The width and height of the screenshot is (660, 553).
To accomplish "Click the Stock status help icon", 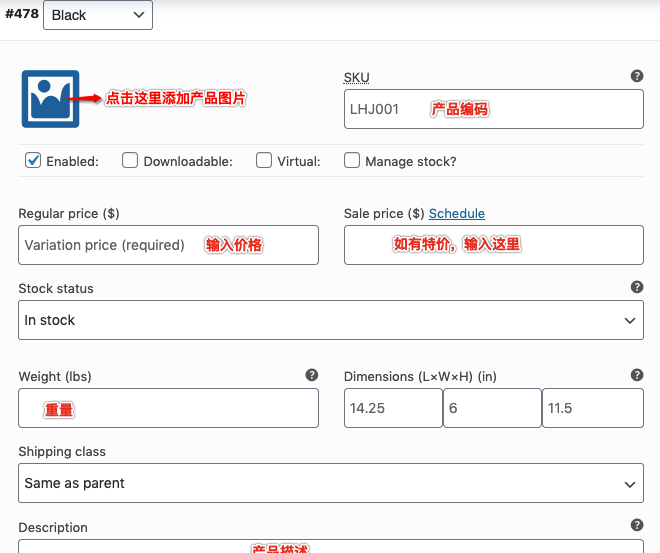I will (x=637, y=287).
